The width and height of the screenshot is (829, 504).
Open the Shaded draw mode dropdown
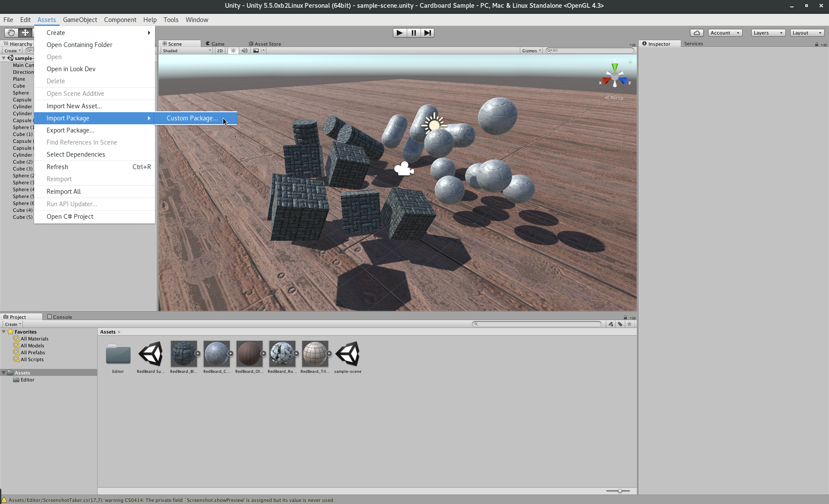[187, 50]
